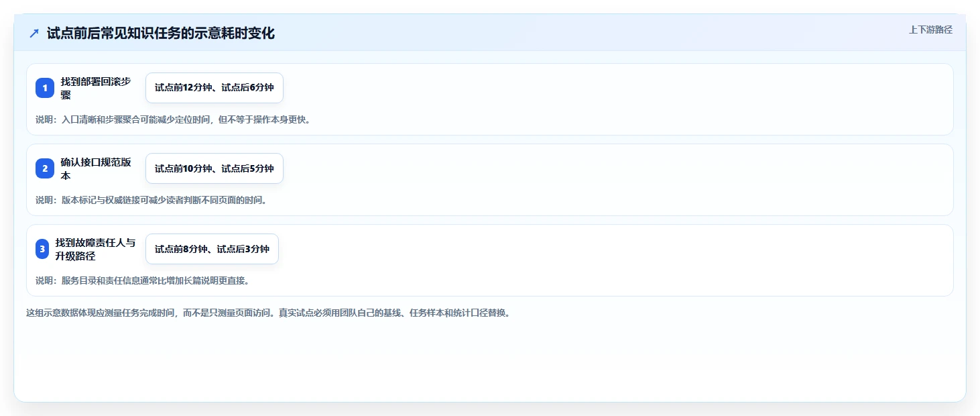Click the trend arrow icon beside the title
Image resolution: width=980 pixels, height=416 pixels.
point(34,34)
